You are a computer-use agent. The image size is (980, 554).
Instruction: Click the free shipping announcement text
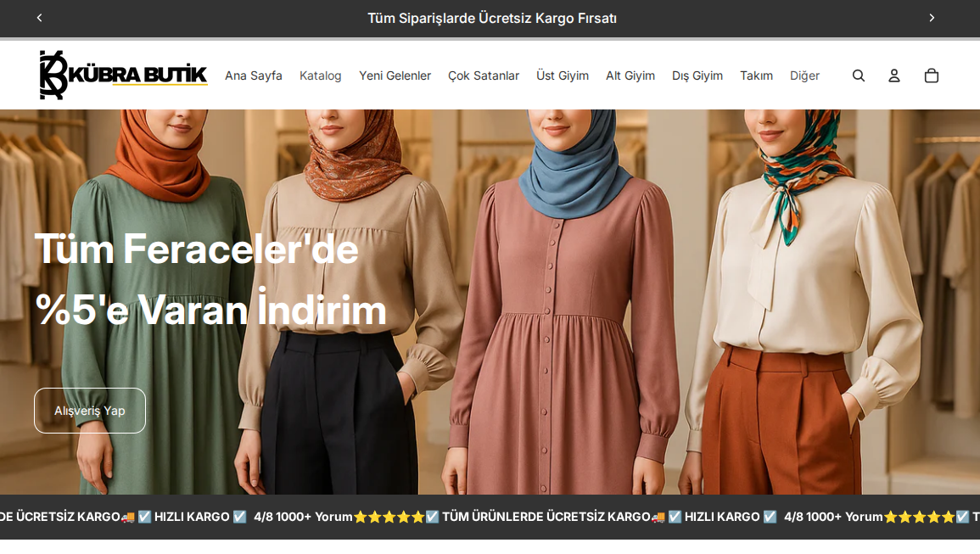tap(491, 18)
